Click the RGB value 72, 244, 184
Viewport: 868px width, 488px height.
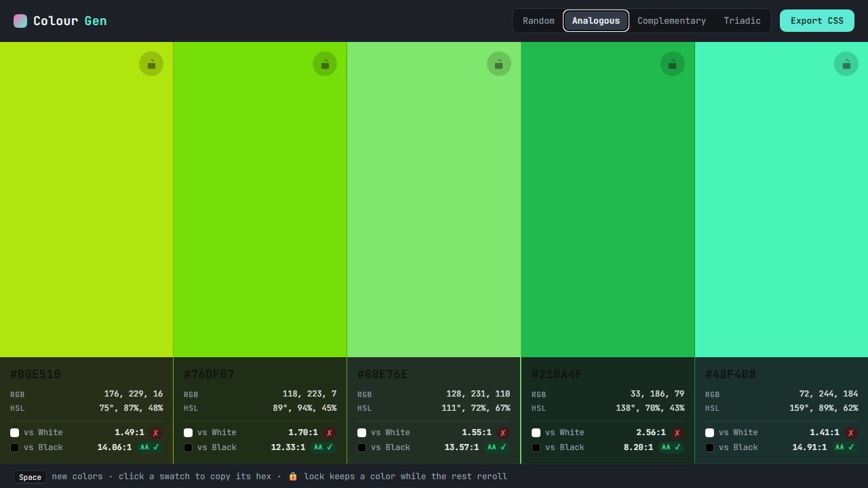pyautogui.click(x=829, y=394)
